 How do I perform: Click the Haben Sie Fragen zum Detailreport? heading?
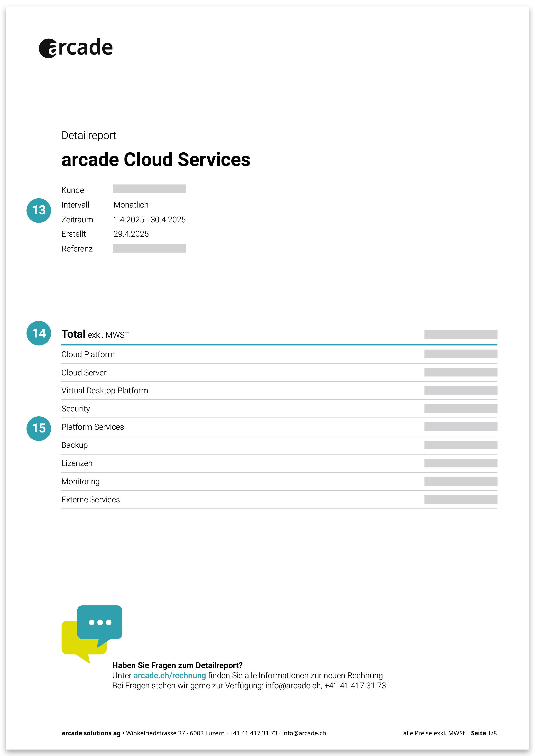tap(177, 665)
